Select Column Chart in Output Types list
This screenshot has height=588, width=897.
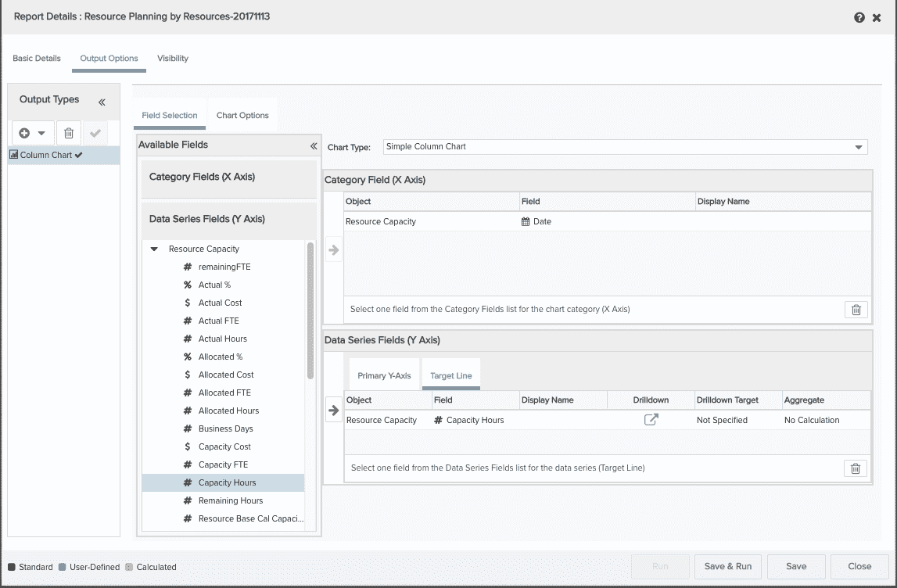[x=46, y=155]
